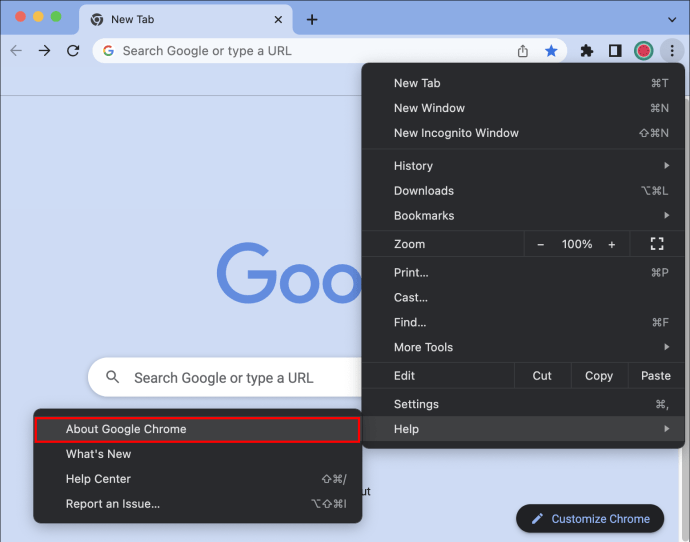Click the back navigation arrow

[x=16, y=51]
